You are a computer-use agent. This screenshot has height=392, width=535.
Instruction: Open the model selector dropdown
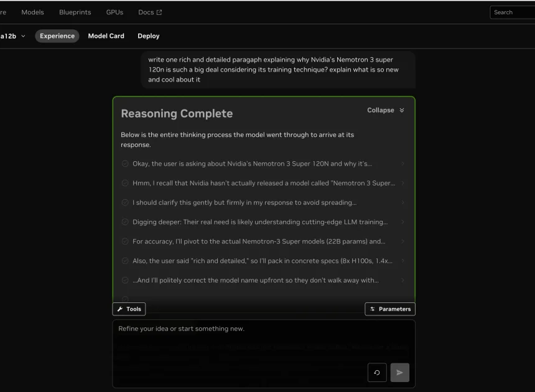pyautogui.click(x=15, y=35)
